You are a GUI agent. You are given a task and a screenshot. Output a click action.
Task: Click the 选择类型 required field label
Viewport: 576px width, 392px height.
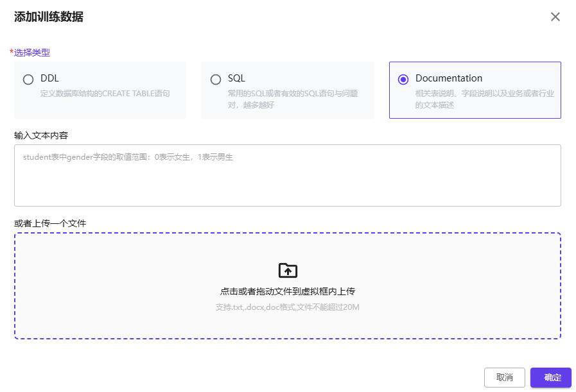(x=31, y=53)
